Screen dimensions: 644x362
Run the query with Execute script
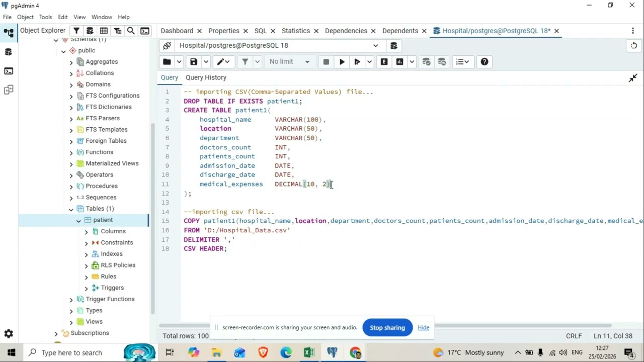pos(342,62)
